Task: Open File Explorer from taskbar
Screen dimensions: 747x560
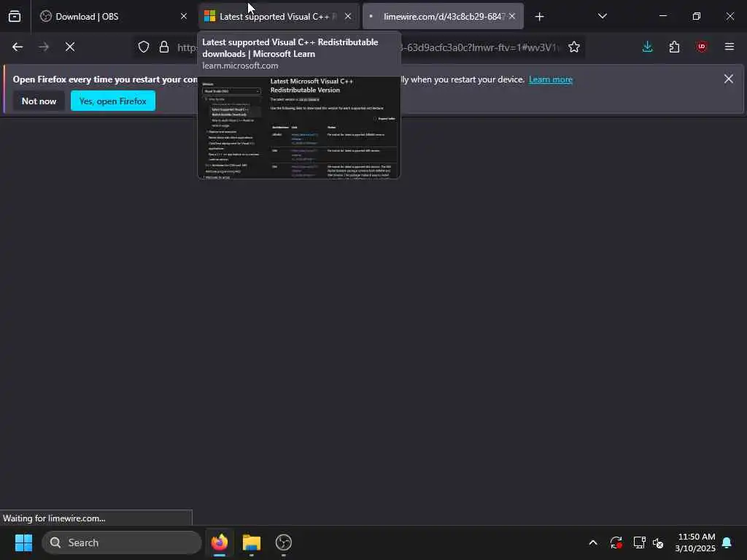Action: tap(252, 542)
